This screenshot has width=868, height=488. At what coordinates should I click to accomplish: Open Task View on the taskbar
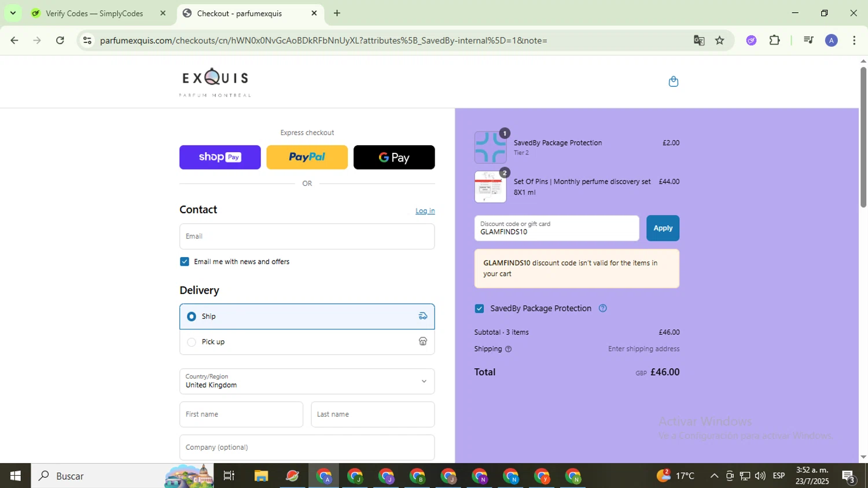click(x=229, y=476)
